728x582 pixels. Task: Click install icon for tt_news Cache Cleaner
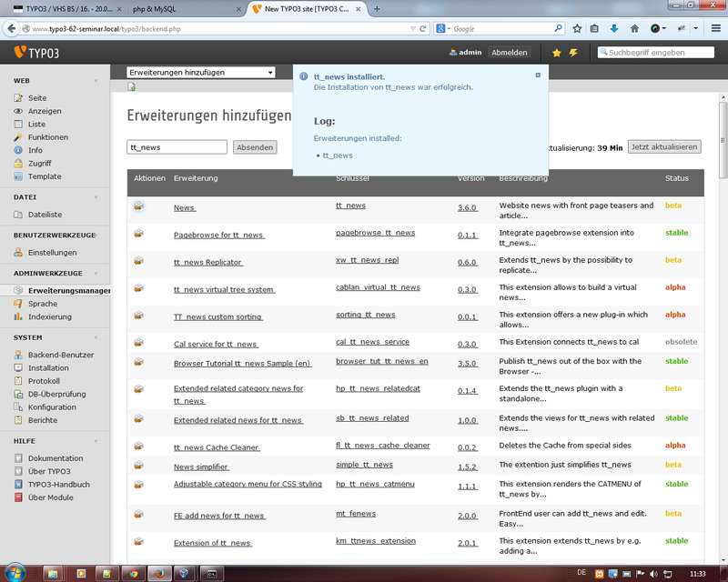pyautogui.click(x=138, y=446)
